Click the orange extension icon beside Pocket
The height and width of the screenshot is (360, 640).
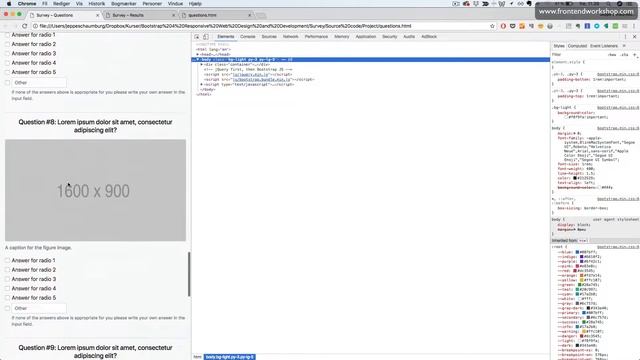pyautogui.click(x=522, y=26)
